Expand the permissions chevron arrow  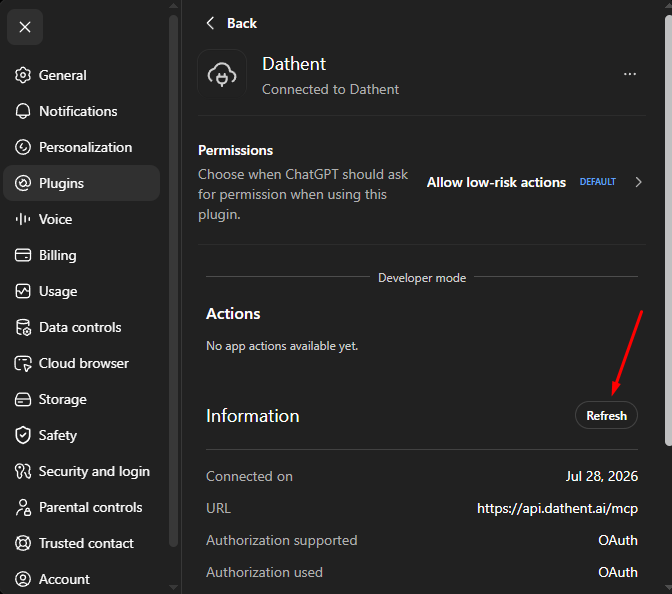pyautogui.click(x=638, y=182)
